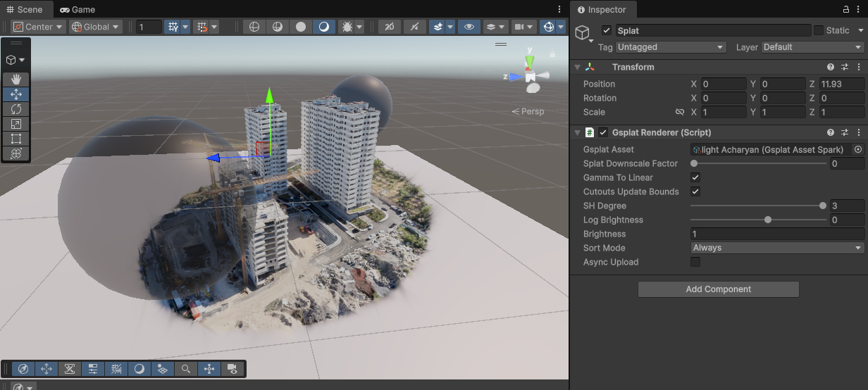
Task: Switch to the Game tab
Action: 77,9
